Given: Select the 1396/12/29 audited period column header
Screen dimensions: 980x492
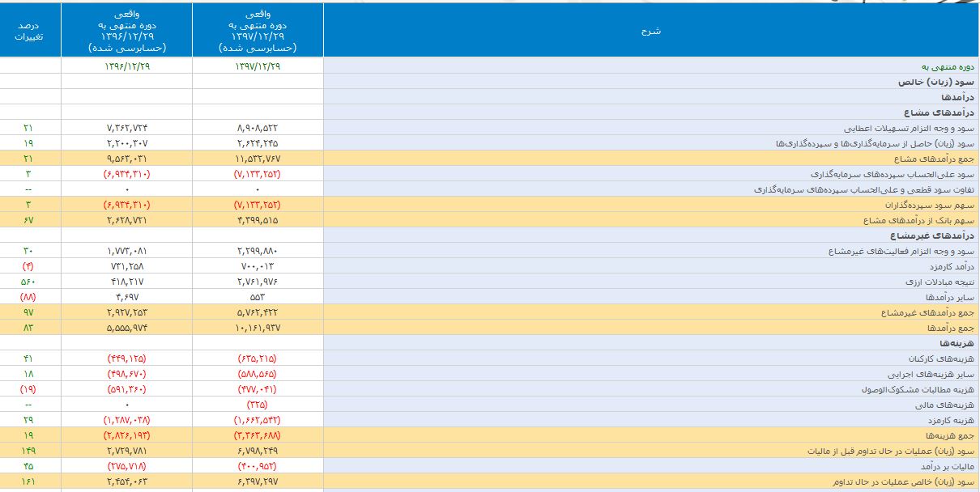Looking at the screenshot, I should tap(126, 31).
